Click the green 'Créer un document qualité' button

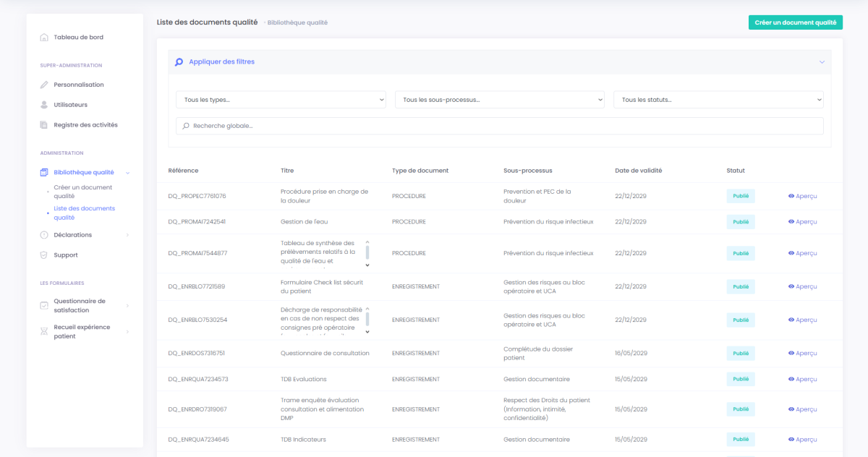pyautogui.click(x=795, y=22)
